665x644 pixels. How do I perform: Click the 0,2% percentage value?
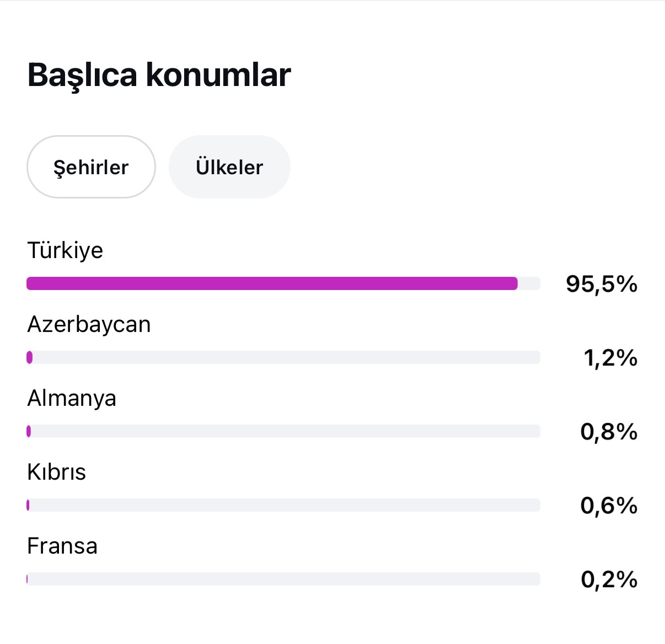tap(609, 579)
